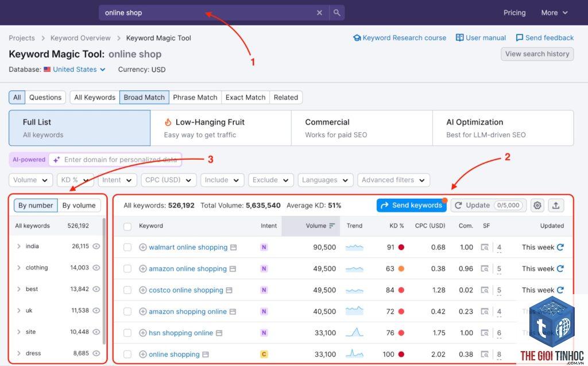Toggle the eye icon for the clothing group
588x366 pixels.
point(96,268)
